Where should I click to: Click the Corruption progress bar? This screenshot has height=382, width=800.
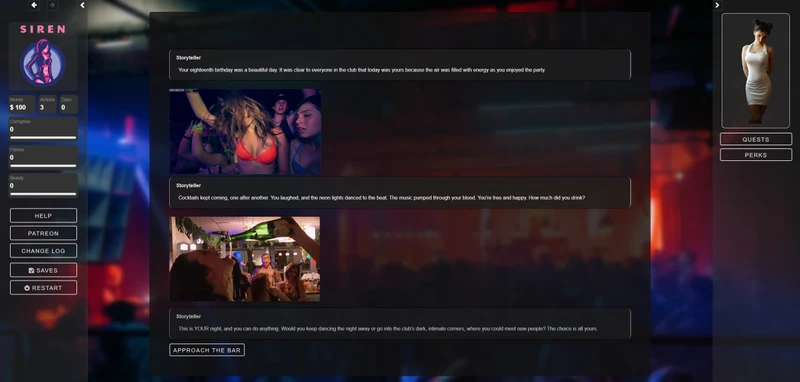(43, 137)
